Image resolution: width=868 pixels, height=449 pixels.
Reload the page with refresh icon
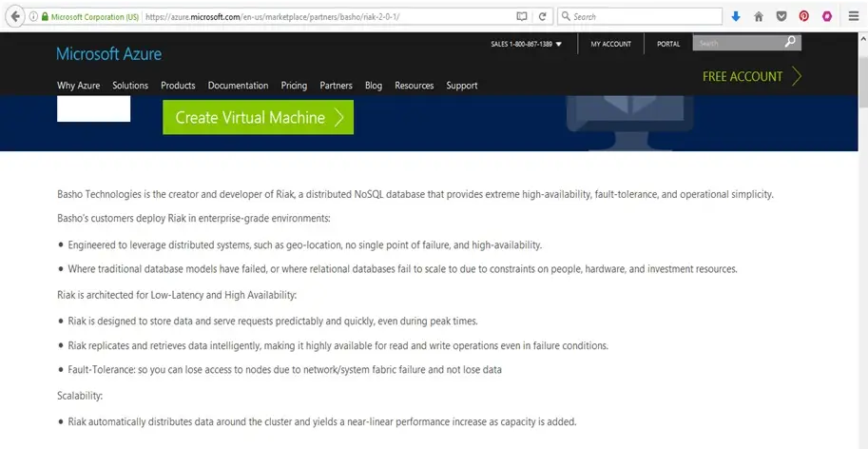coord(543,16)
